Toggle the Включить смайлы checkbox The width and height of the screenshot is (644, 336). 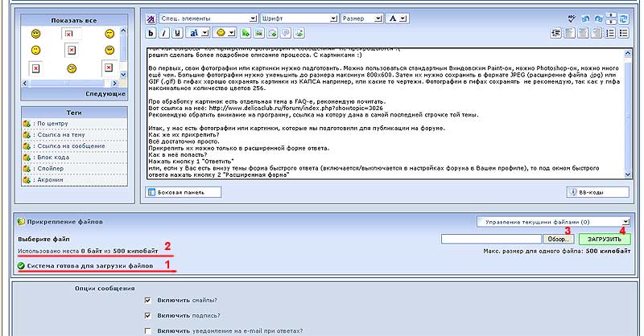[147, 299]
